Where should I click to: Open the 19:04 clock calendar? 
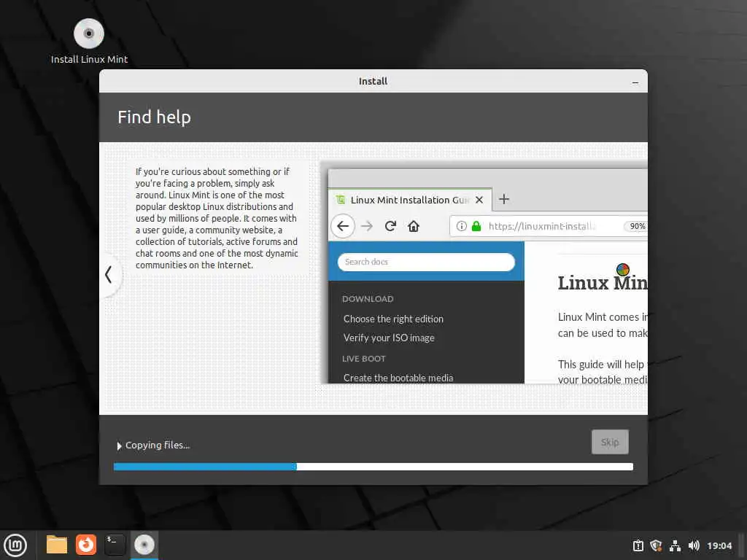click(x=719, y=545)
